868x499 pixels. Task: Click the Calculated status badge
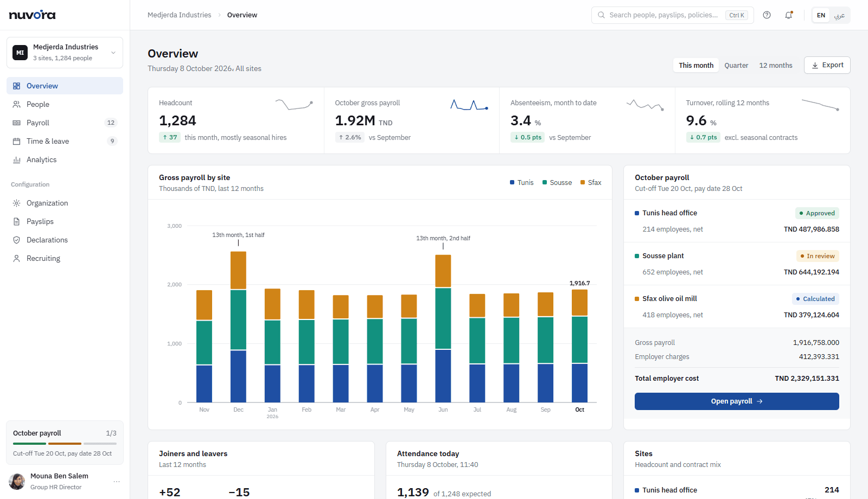coord(815,299)
